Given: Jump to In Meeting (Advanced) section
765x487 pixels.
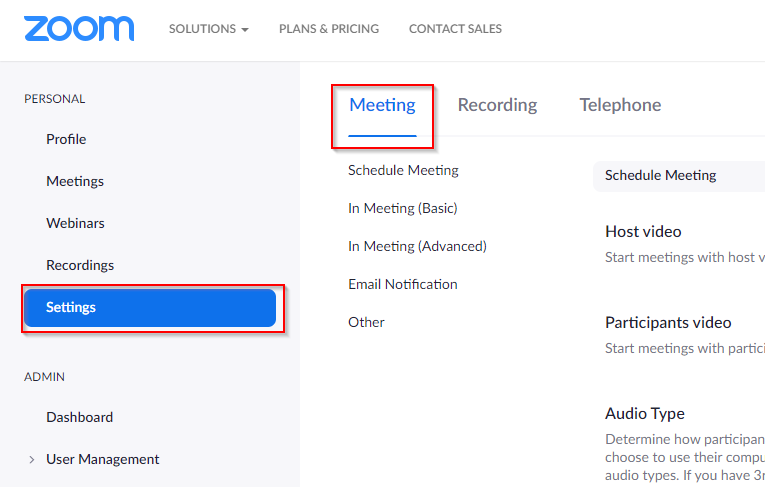Looking at the screenshot, I should click(x=417, y=246).
